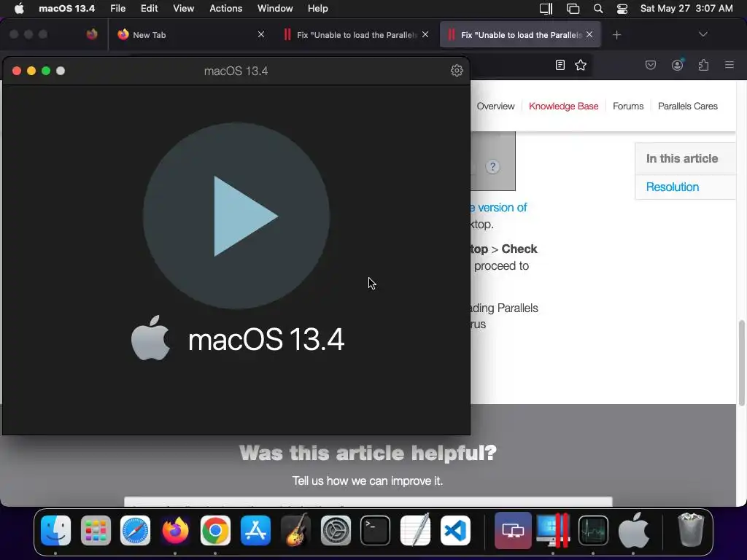
Task: Click the date and time in menu bar
Action: click(686, 8)
